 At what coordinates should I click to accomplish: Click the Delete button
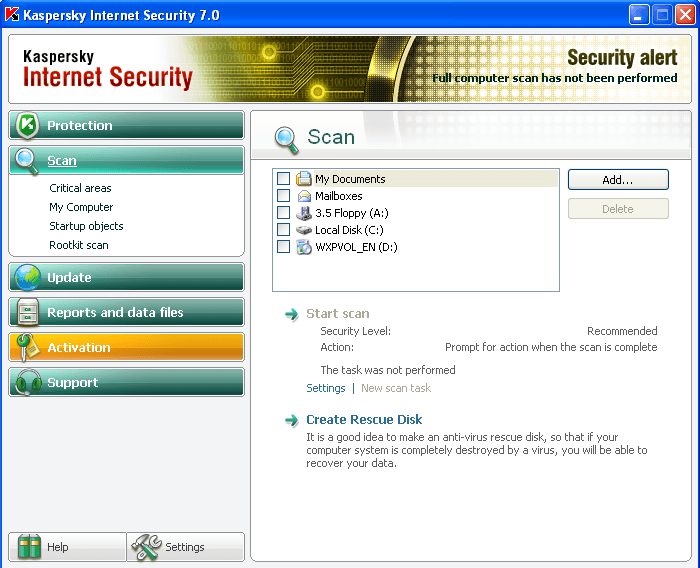pos(618,209)
